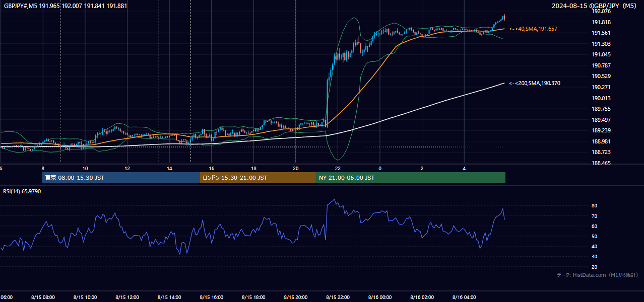Screen dimensions: 644x302
Task: Select the 8/16 04:00 date label
Action: [x=464, y=297]
